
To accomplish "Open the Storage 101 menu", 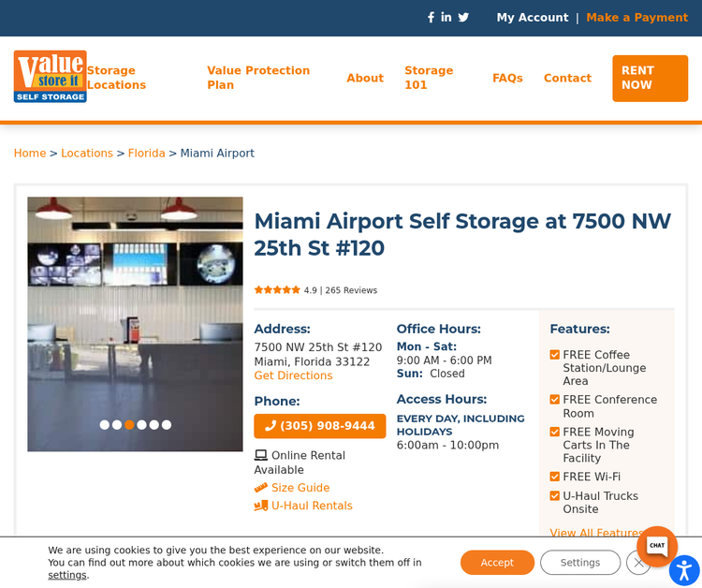I will (429, 78).
